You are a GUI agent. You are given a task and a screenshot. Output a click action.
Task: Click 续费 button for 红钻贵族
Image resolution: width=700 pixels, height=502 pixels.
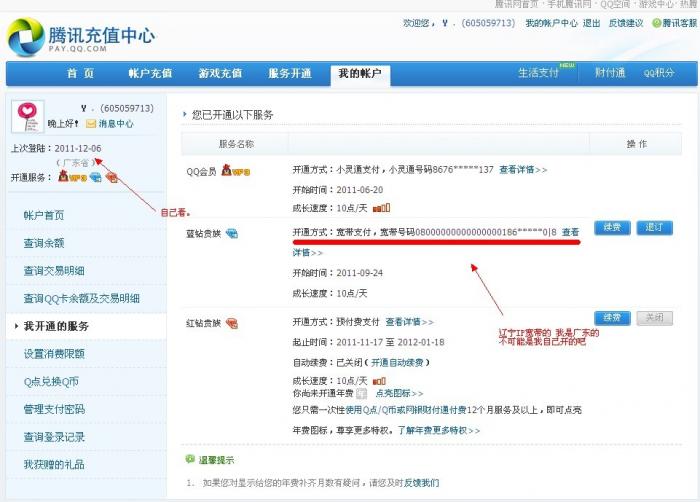pos(612,318)
